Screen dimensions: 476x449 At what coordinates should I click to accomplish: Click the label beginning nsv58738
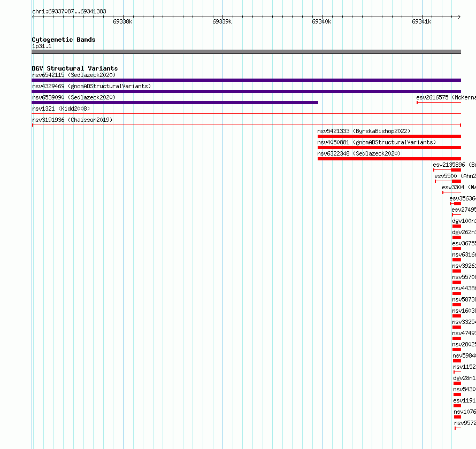(464, 299)
